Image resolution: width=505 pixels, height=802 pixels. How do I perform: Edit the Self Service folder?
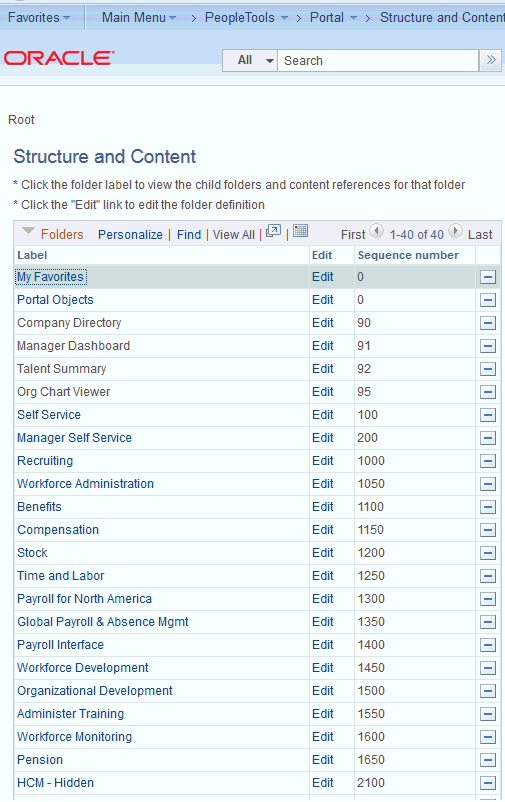[323, 415]
